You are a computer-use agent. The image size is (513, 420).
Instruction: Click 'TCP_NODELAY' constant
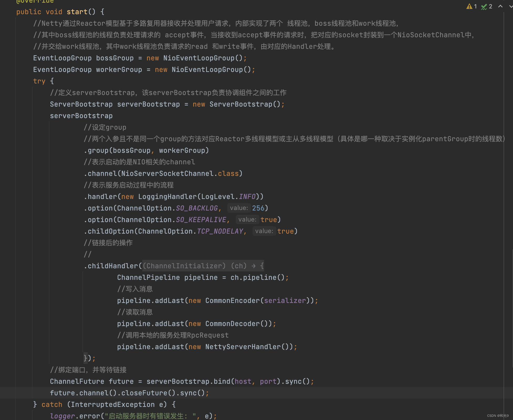pos(220,231)
